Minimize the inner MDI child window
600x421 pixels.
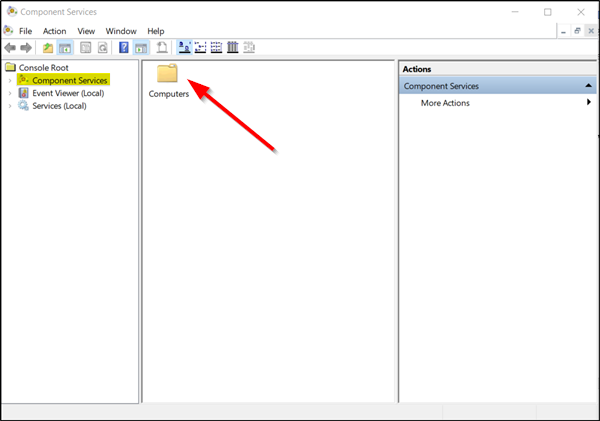point(563,31)
